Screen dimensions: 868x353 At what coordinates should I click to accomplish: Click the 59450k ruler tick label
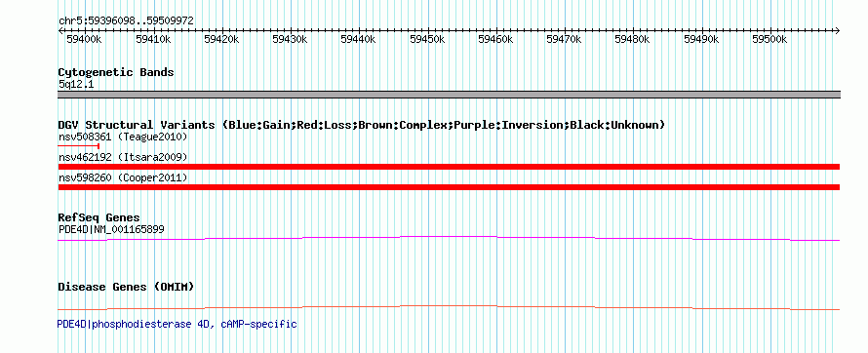click(x=427, y=39)
